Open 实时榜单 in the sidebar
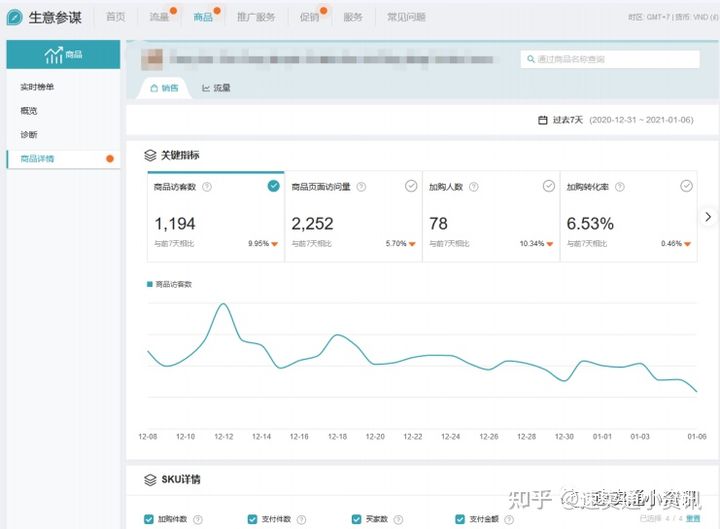The image size is (720, 529). click(37, 87)
